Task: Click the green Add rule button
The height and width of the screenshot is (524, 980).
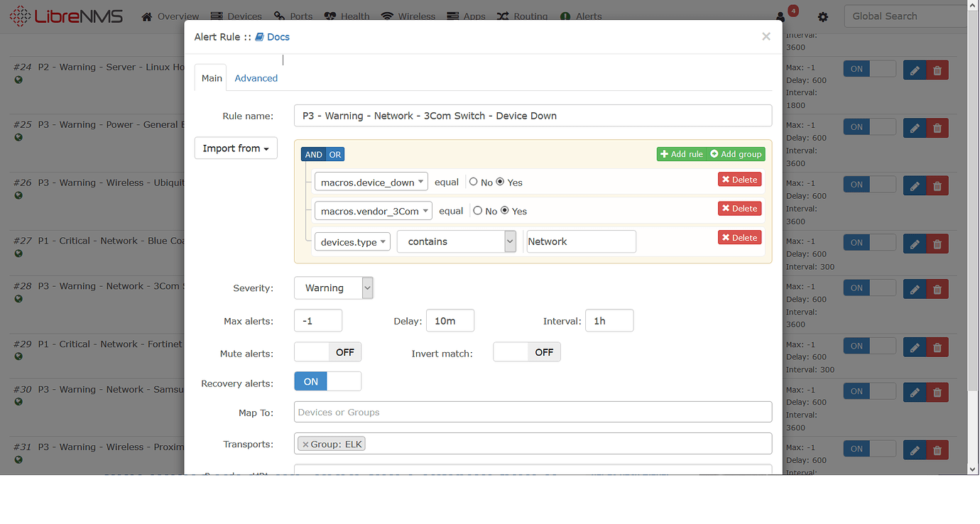Action: coord(681,154)
